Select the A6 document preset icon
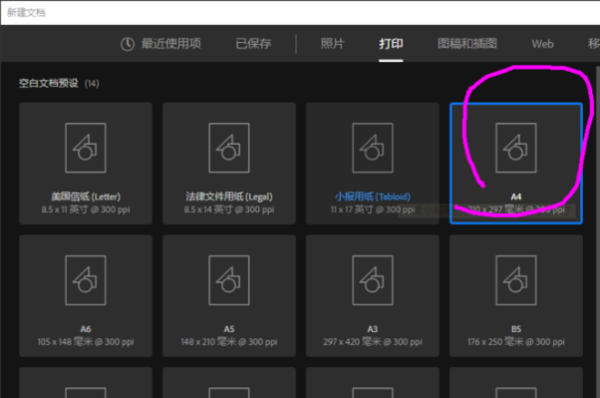This screenshot has width=600, height=398. [86, 280]
